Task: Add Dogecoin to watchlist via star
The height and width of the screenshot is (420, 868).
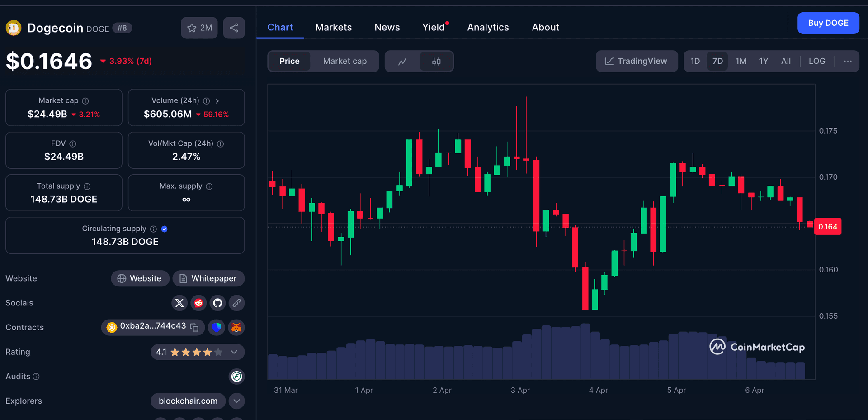Action: (x=199, y=28)
